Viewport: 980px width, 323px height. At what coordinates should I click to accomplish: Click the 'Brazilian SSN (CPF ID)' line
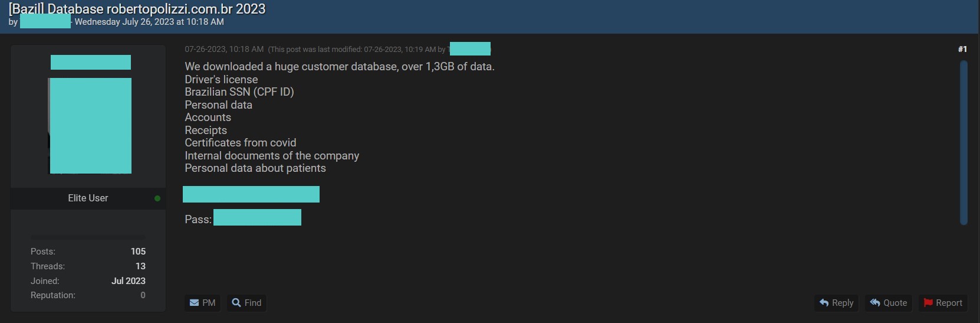[239, 92]
